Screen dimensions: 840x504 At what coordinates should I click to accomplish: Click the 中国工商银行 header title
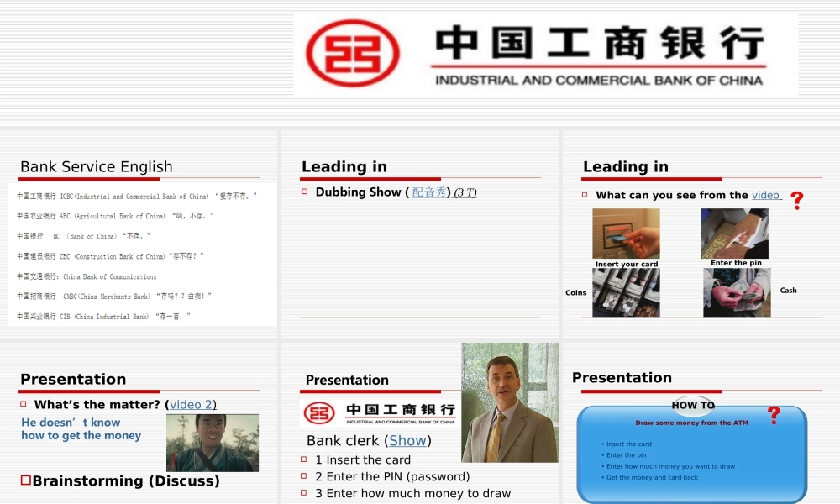click(x=600, y=43)
